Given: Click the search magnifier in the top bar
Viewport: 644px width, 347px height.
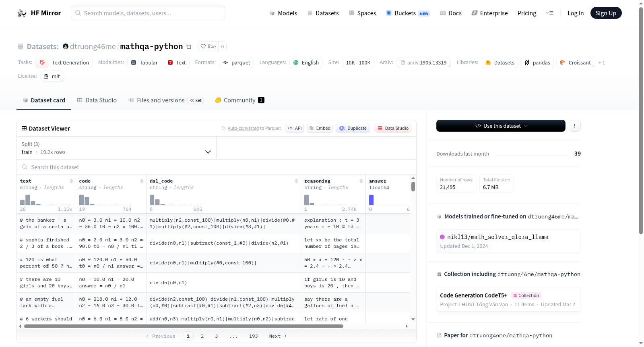Looking at the screenshot, I should click(x=78, y=13).
